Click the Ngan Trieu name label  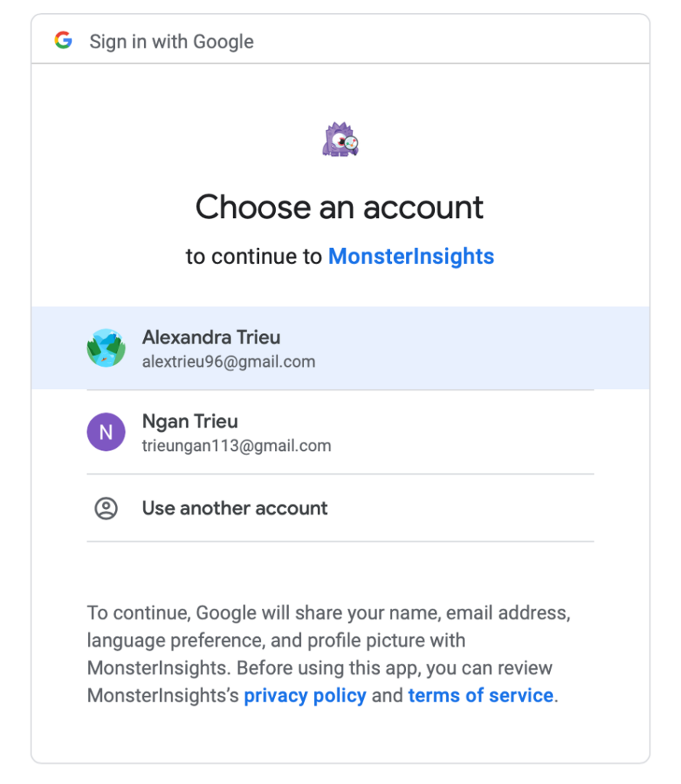190,422
